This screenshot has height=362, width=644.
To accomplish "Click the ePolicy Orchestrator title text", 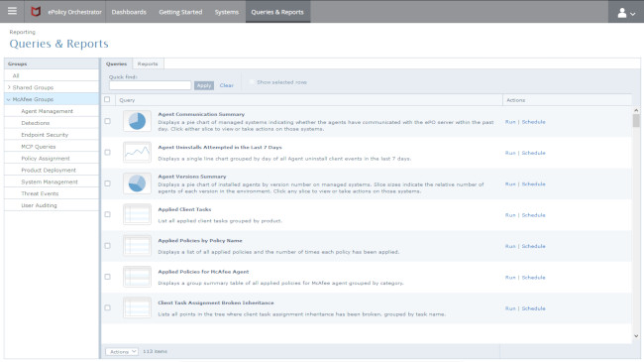I will pyautogui.click(x=74, y=12).
